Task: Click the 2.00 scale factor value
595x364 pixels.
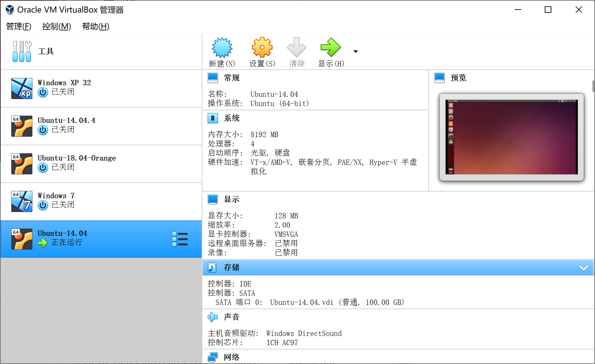Action: (282, 225)
